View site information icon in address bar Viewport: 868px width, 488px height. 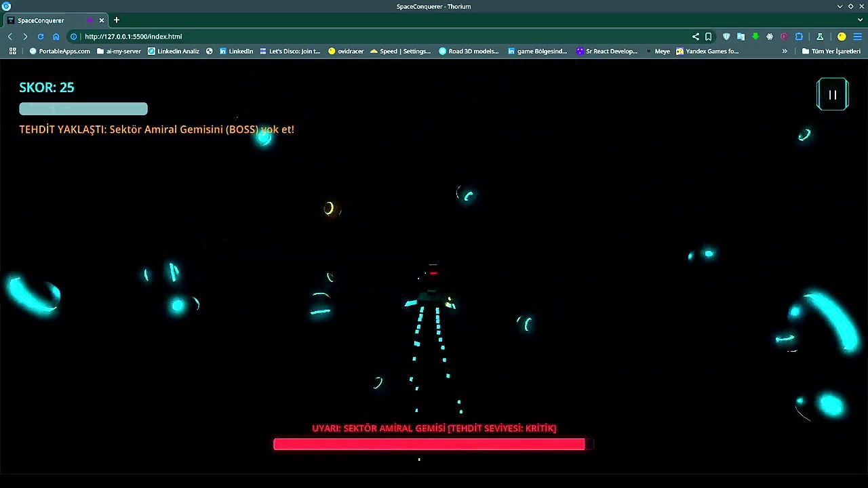(x=74, y=37)
